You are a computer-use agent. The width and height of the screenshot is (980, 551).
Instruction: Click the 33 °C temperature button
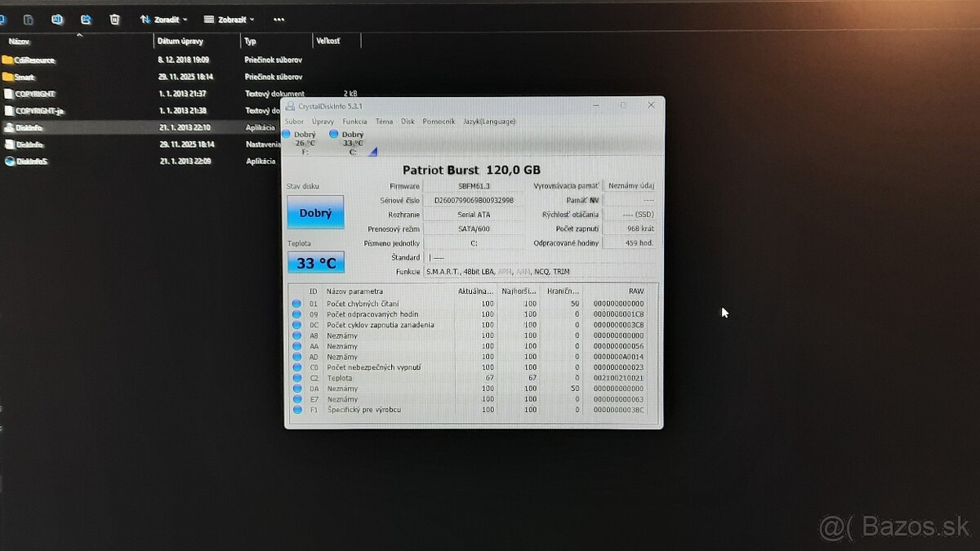[x=315, y=263]
